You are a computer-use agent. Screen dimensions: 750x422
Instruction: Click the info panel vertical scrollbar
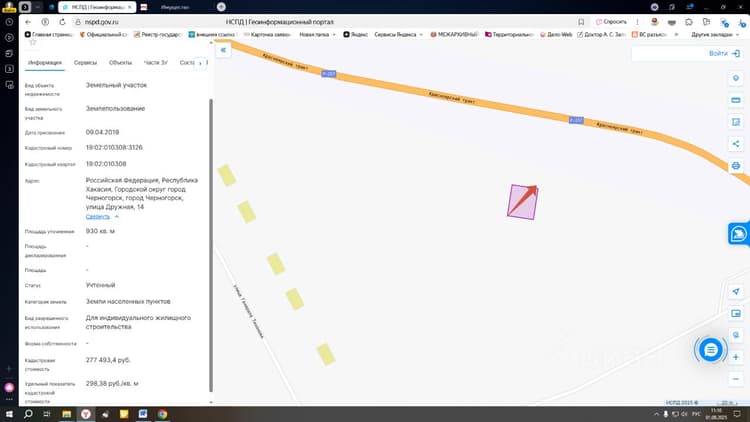coord(211,244)
